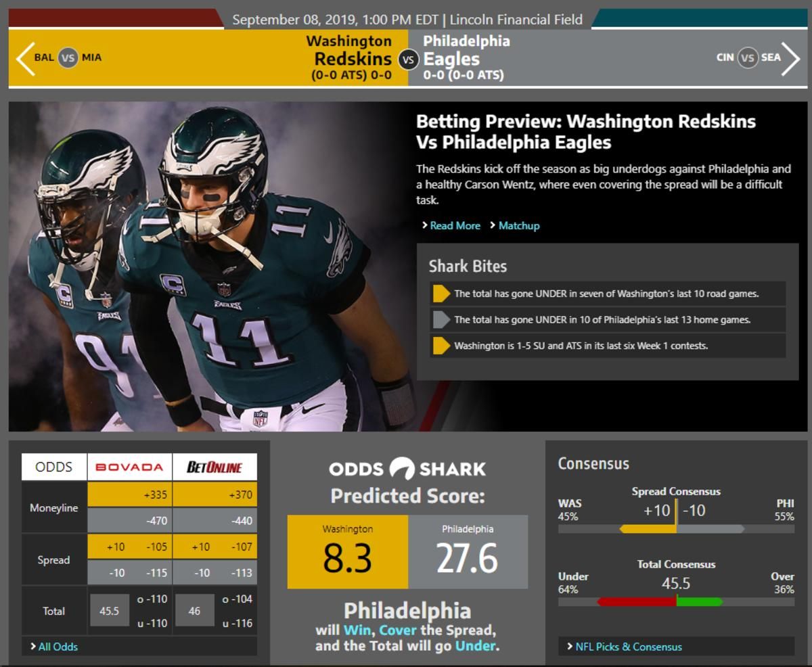
Task: Click the ODDS table header
Action: [54, 467]
